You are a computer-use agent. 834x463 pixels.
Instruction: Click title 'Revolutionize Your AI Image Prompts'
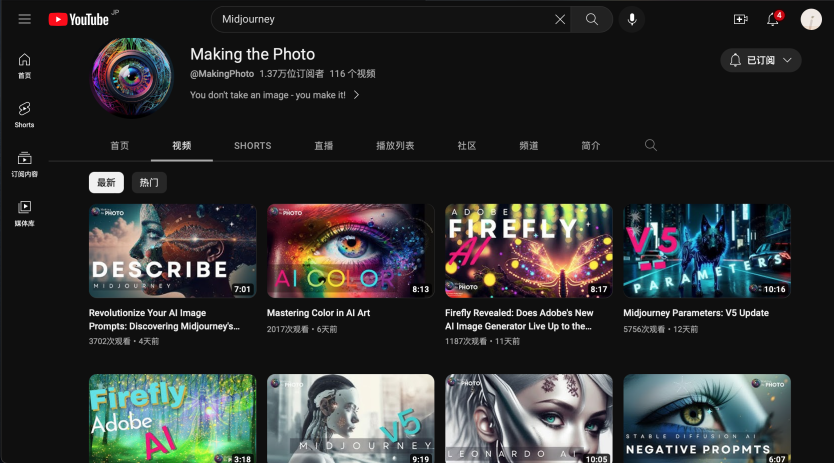pos(164,320)
